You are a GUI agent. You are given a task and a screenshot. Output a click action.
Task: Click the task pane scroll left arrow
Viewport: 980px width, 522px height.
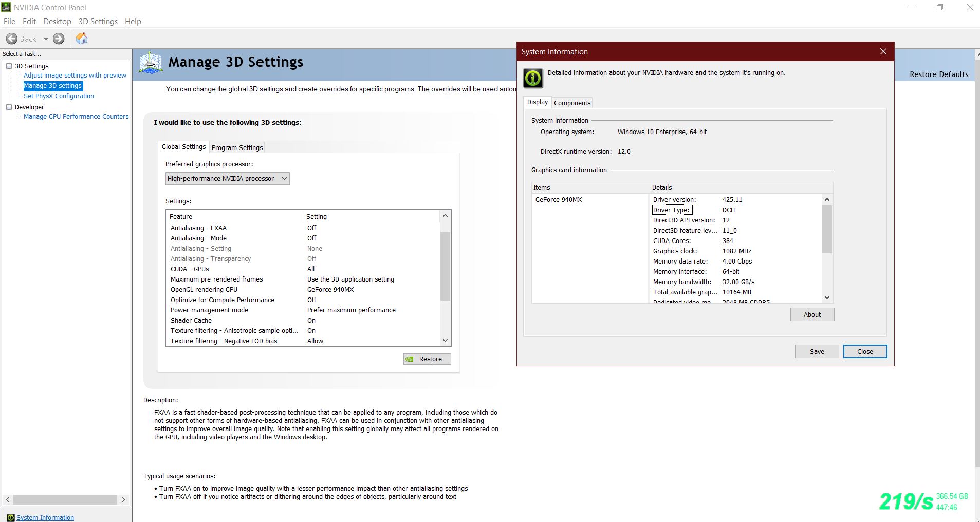[x=7, y=499]
